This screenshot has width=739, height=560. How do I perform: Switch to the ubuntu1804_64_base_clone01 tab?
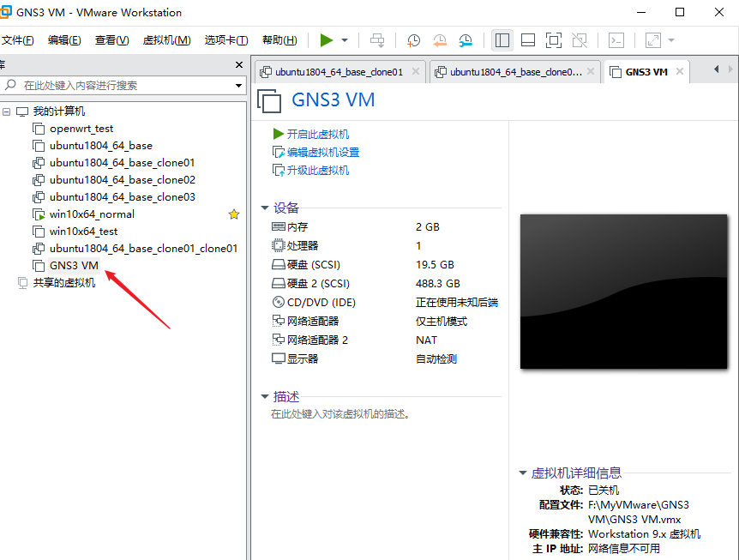tap(339, 72)
